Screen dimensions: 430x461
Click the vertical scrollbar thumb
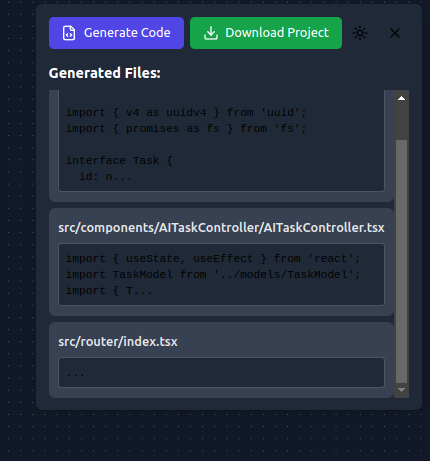click(401, 261)
